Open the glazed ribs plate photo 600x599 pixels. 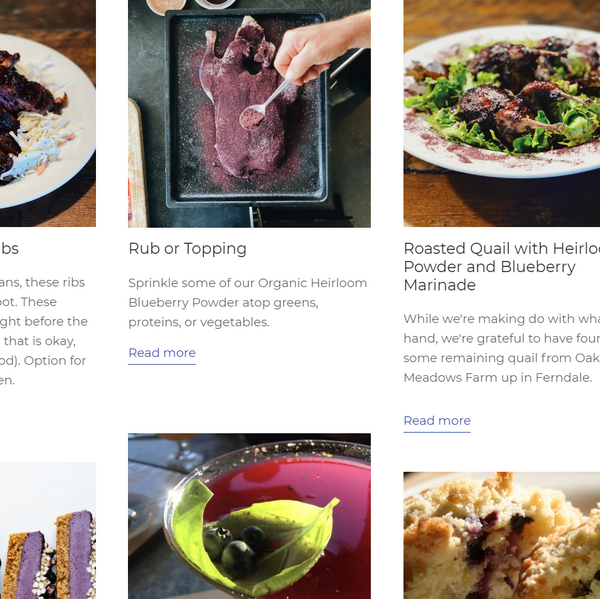point(47,113)
